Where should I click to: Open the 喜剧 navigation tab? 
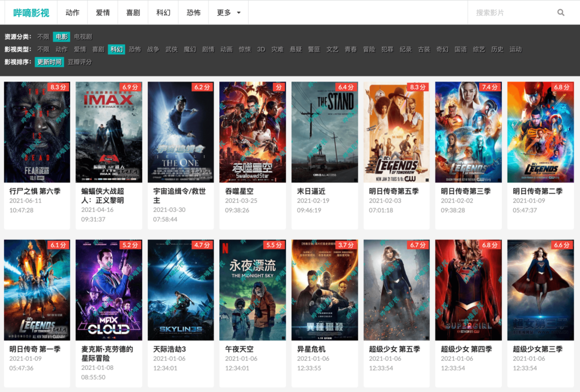coord(133,12)
